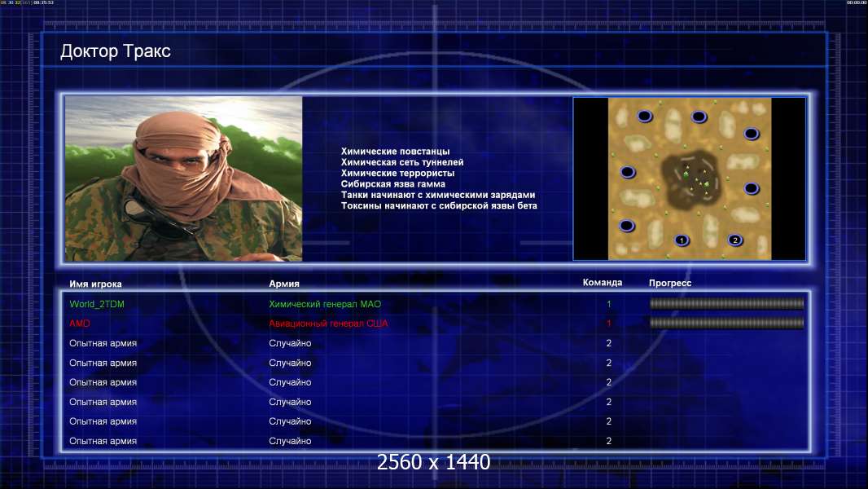Click team number in AMD row
This screenshot has height=489, width=868.
608,324
